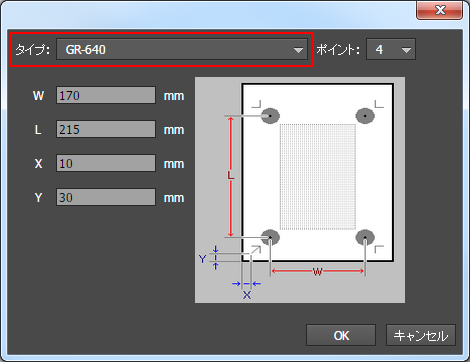This screenshot has height=362, width=470.
Task: Click the bottom-left registration mark circle
Action: click(x=270, y=237)
